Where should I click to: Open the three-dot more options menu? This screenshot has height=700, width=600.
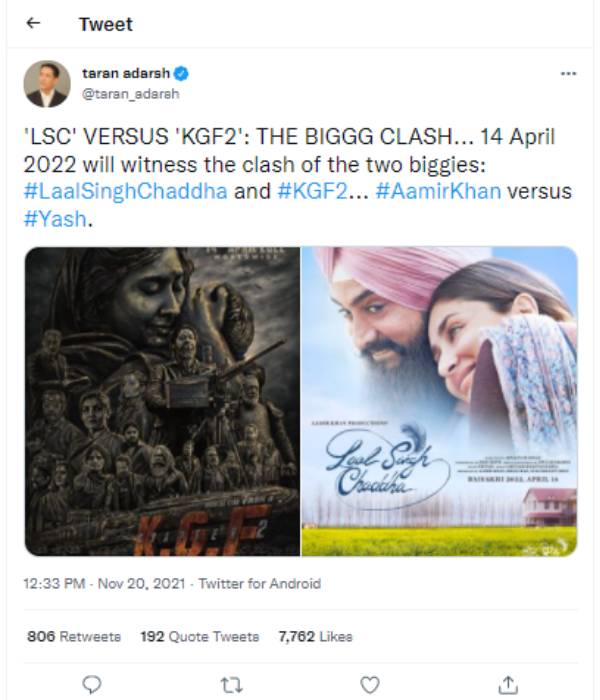pyautogui.click(x=568, y=73)
